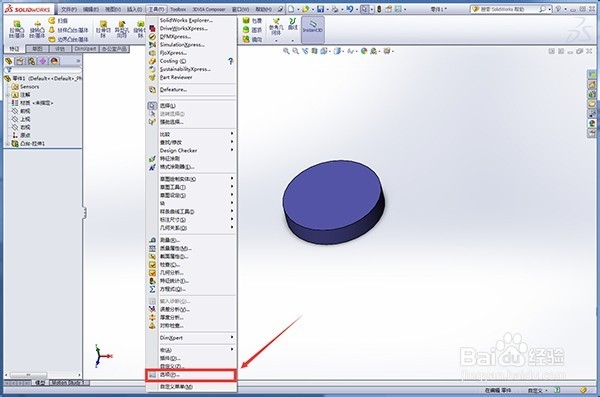This screenshot has height=397, width=600.
Task: Click the 扫描 (Sweep) feature button
Action: point(58,20)
